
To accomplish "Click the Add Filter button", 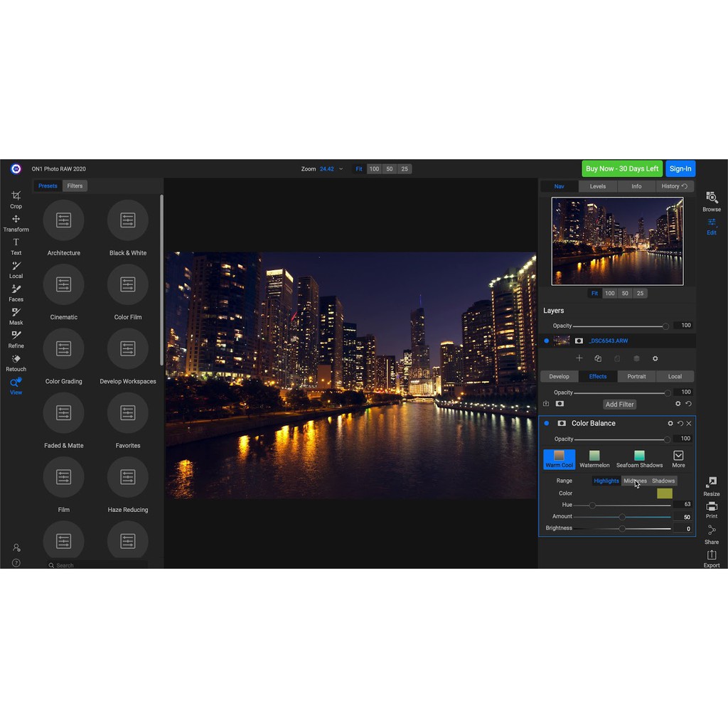I will coord(619,404).
